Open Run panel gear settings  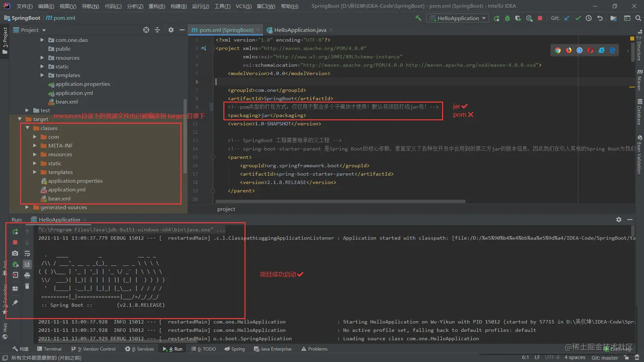619,219
